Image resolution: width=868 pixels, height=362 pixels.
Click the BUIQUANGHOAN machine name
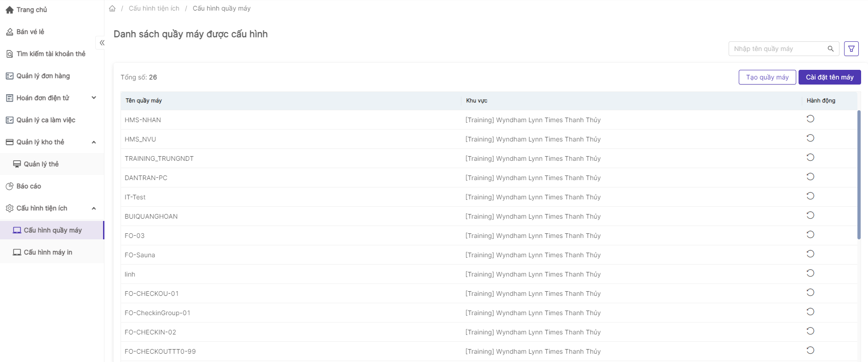click(151, 216)
